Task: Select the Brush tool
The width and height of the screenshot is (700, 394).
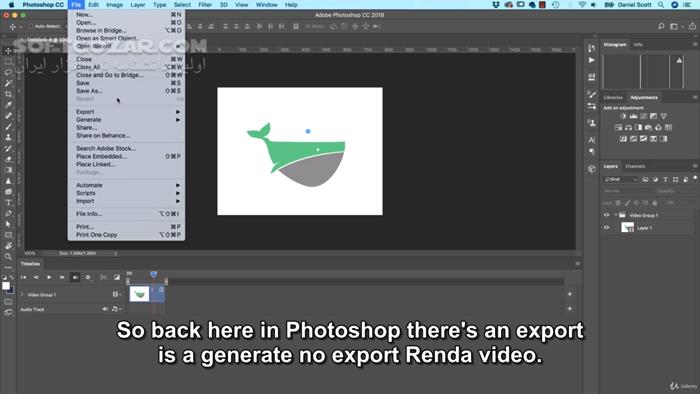Action: click(x=8, y=127)
